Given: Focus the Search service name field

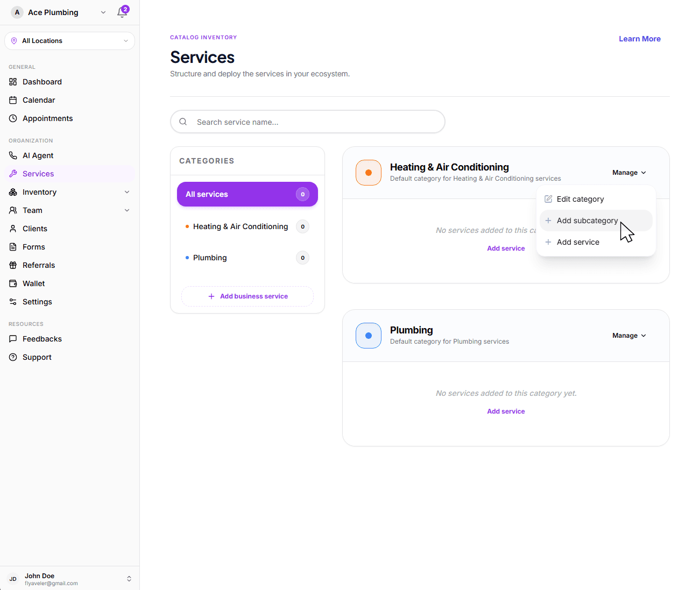Looking at the screenshot, I should click(315, 122).
